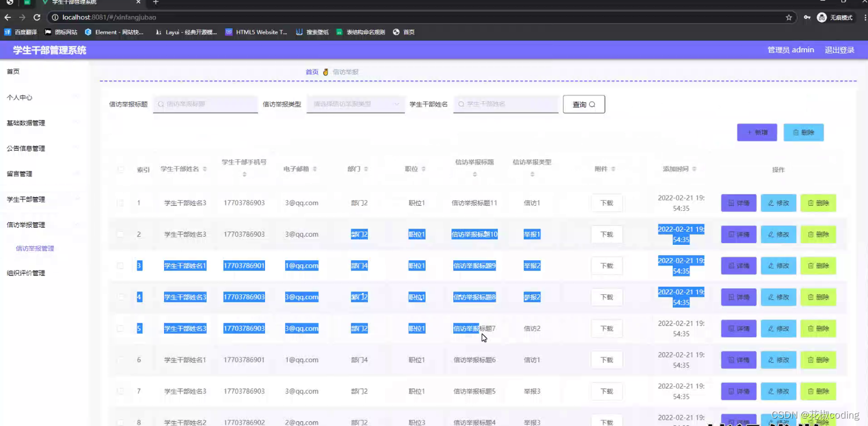The width and height of the screenshot is (868, 426).
Task: Expand the 学生干部管理 sidebar menu
Action: coord(43,200)
